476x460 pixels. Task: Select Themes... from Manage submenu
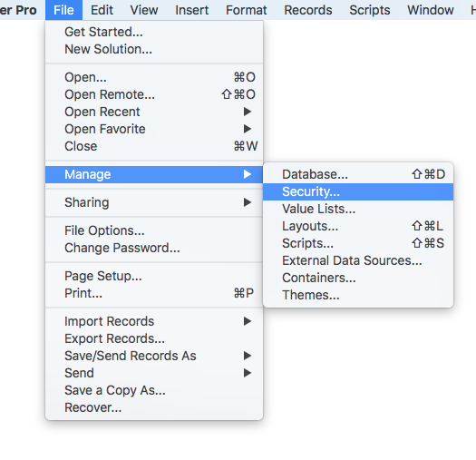pyautogui.click(x=358, y=295)
